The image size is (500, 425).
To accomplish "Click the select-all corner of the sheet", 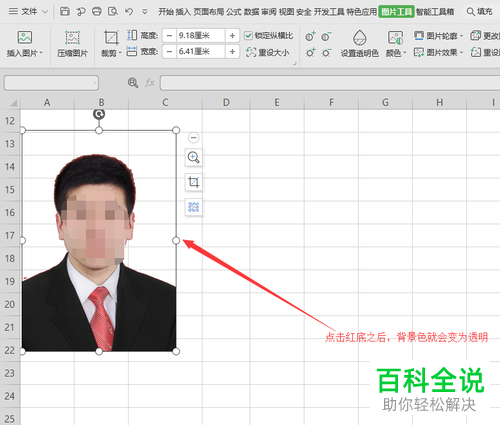I will click(x=13, y=103).
